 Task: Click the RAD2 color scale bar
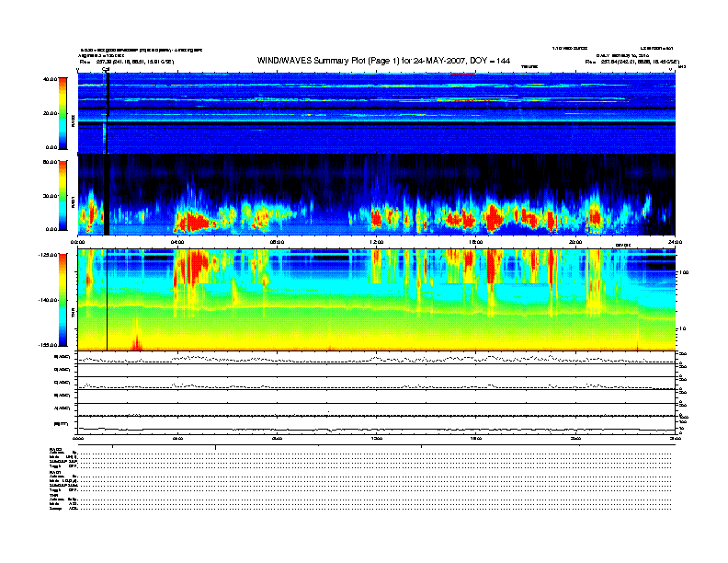[x=63, y=113]
